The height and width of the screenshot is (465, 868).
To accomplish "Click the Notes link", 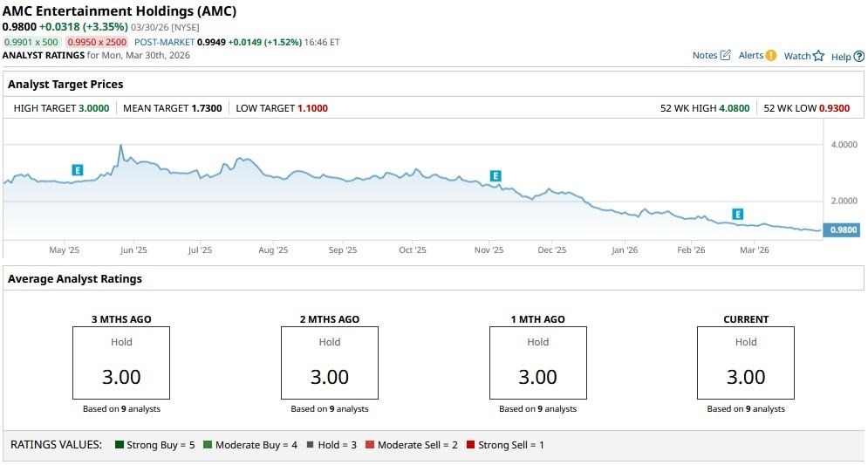I will [705, 55].
